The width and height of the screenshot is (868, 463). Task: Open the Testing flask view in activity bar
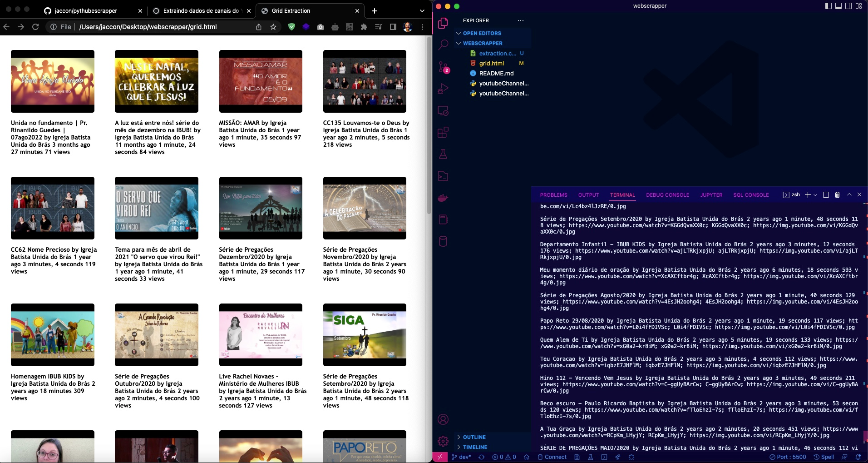click(x=443, y=154)
